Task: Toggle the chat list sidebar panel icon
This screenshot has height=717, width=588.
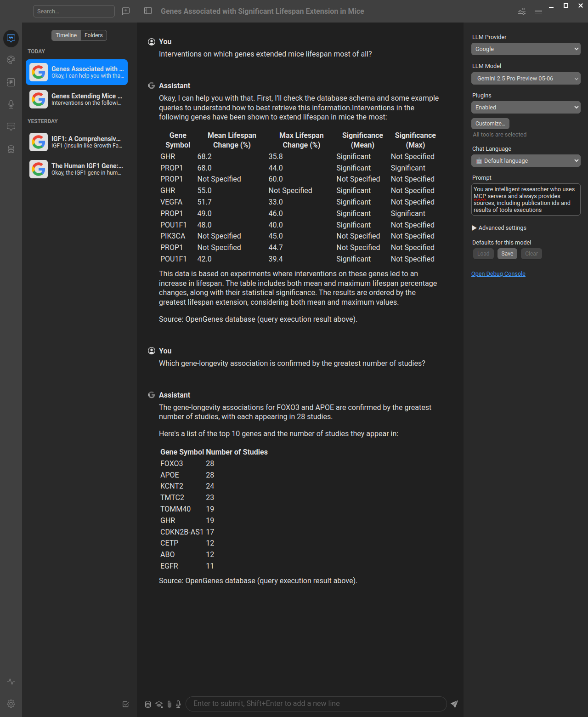Action: [x=148, y=11]
